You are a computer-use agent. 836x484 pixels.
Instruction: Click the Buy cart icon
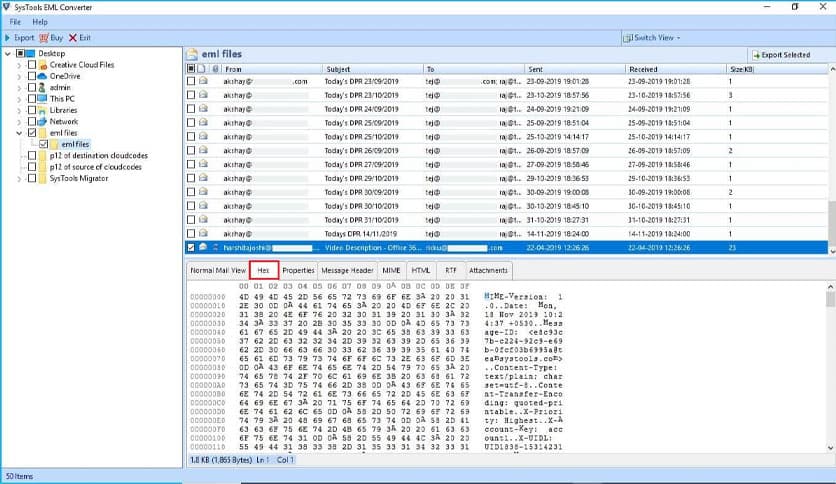44,38
